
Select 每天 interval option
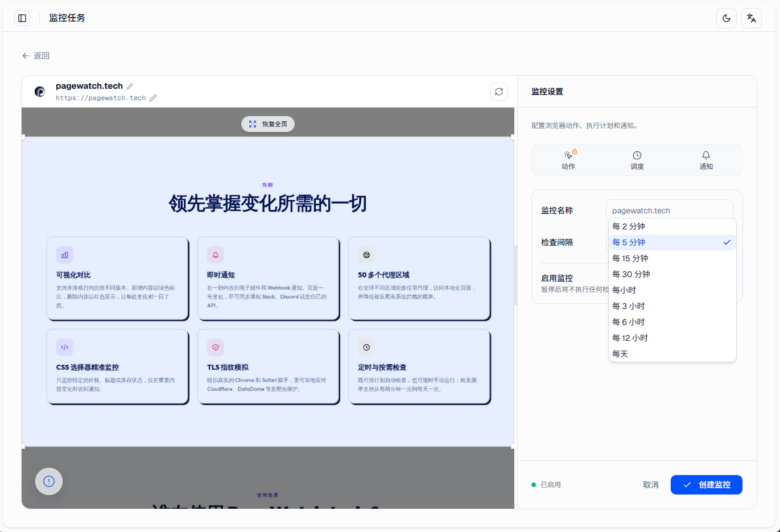(672, 354)
